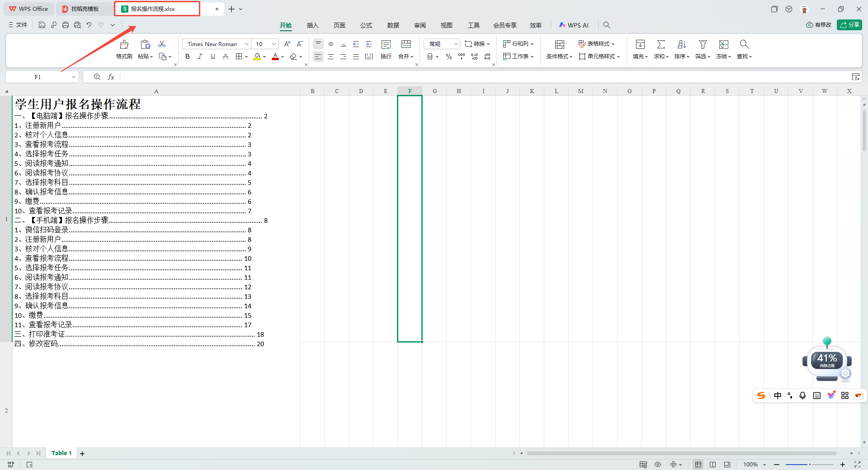Click the Fill (填充) icon

pyautogui.click(x=640, y=44)
